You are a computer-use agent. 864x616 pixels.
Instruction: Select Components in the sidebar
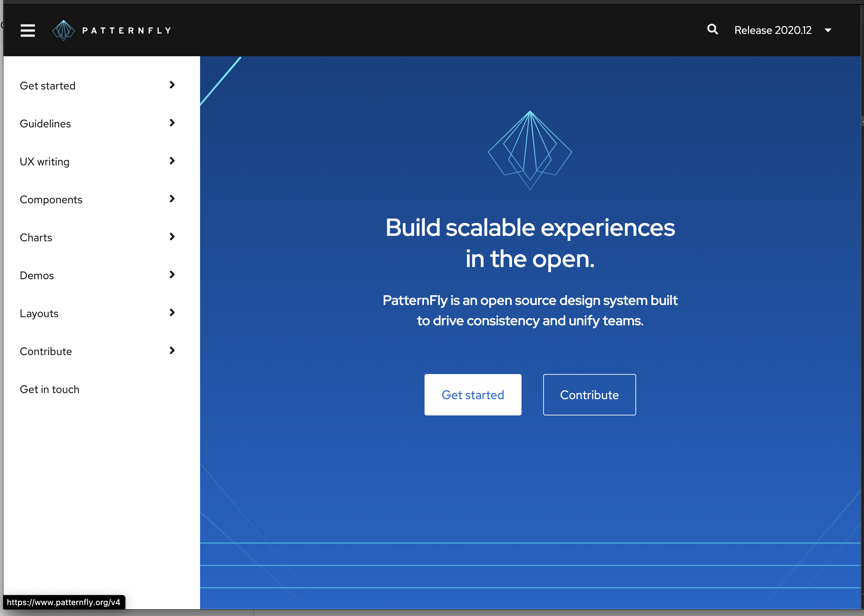point(51,200)
